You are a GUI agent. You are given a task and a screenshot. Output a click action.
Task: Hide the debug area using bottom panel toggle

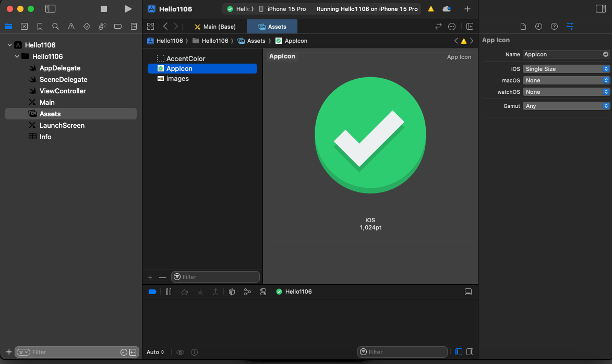[468, 292]
